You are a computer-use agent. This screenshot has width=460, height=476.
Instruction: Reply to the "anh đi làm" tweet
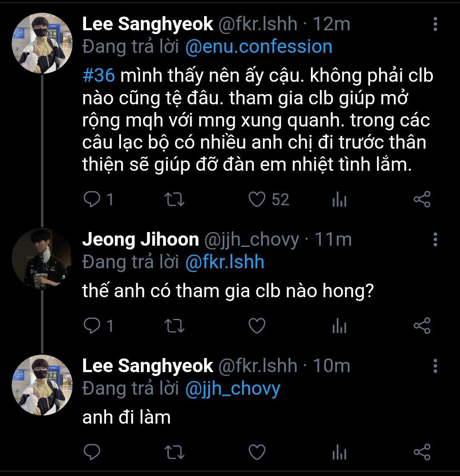91,452
